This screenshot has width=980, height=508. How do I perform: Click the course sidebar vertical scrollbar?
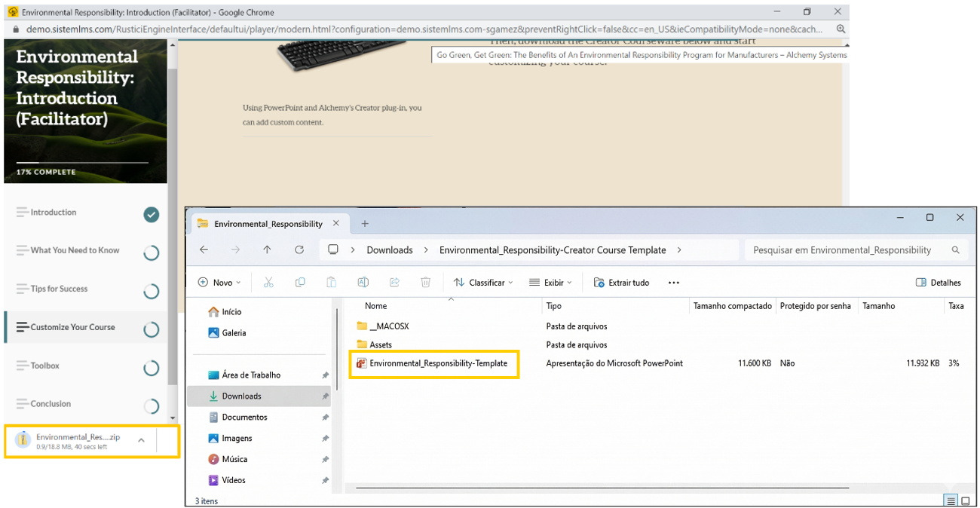pyautogui.click(x=173, y=226)
